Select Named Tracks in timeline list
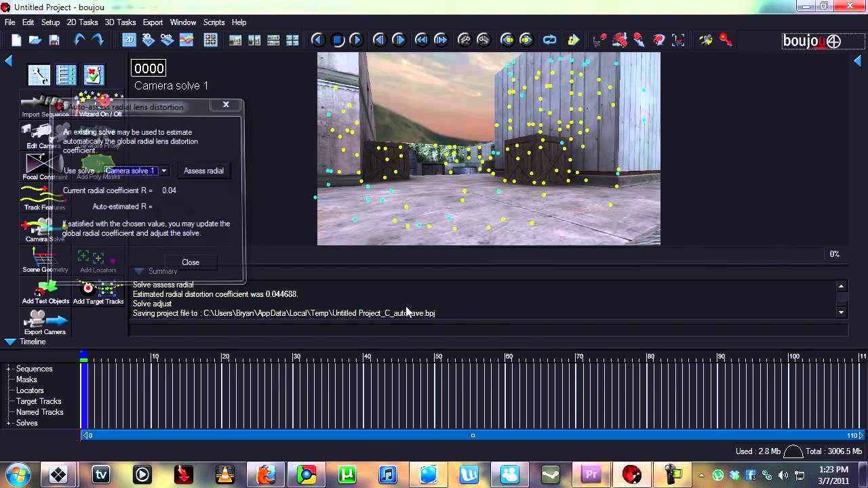 pos(40,412)
